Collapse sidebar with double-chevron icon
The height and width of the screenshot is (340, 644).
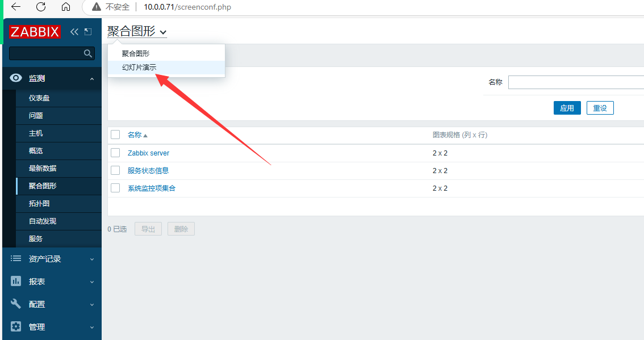(x=74, y=32)
